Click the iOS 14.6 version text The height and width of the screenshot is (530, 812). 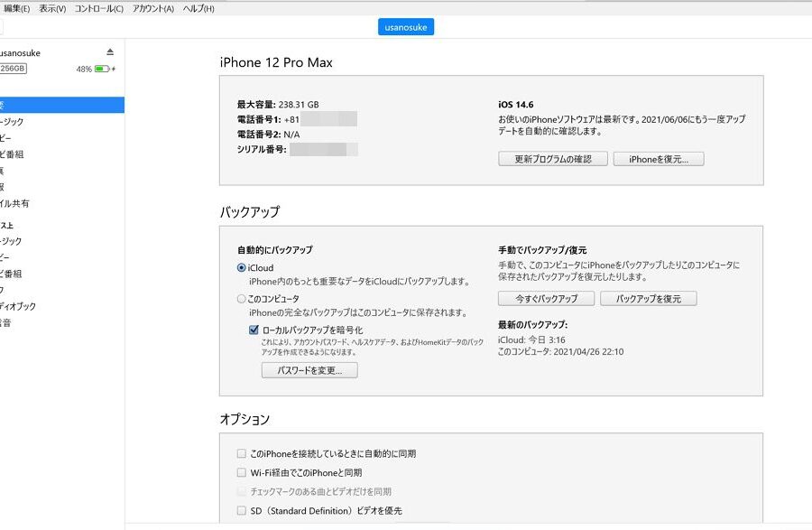pyautogui.click(x=516, y=104)
